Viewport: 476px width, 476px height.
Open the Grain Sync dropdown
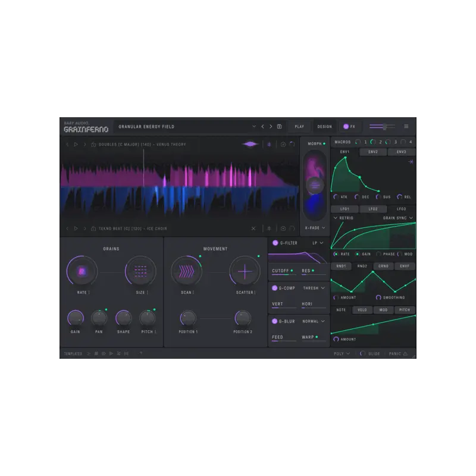pyautogui.click(x=398, y=218)
